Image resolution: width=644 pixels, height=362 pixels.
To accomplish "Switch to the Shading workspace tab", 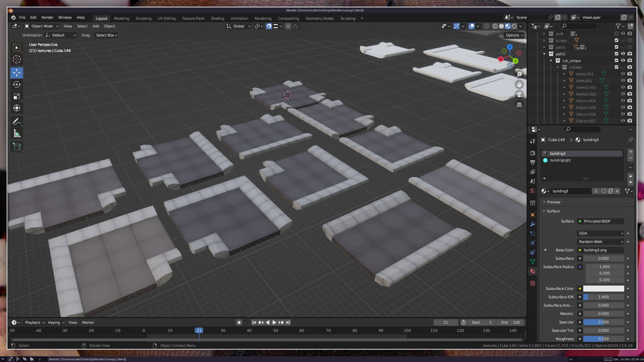I will [x=217, y=18].
